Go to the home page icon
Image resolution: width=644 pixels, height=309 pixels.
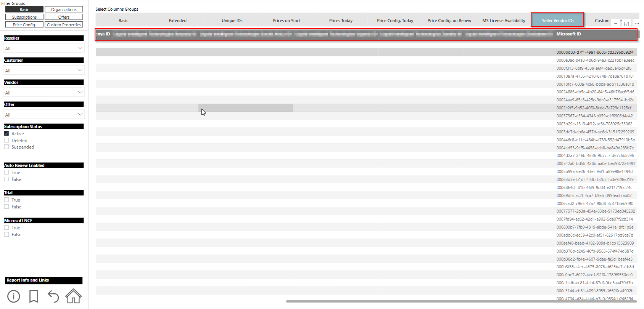coord(73,296)
